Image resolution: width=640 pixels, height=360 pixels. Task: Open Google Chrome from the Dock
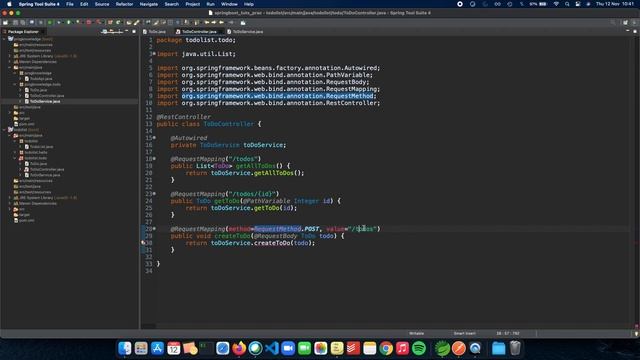[386, 348]
